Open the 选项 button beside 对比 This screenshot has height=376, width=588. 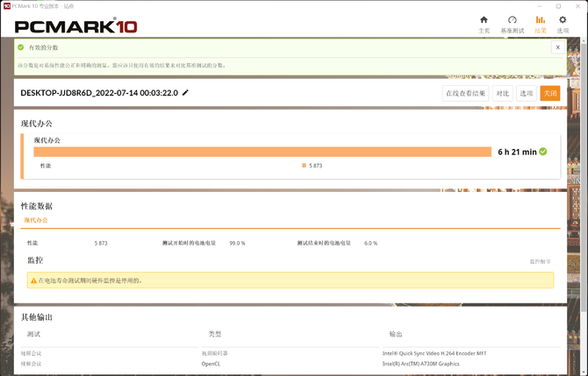(x=526, y=93)
